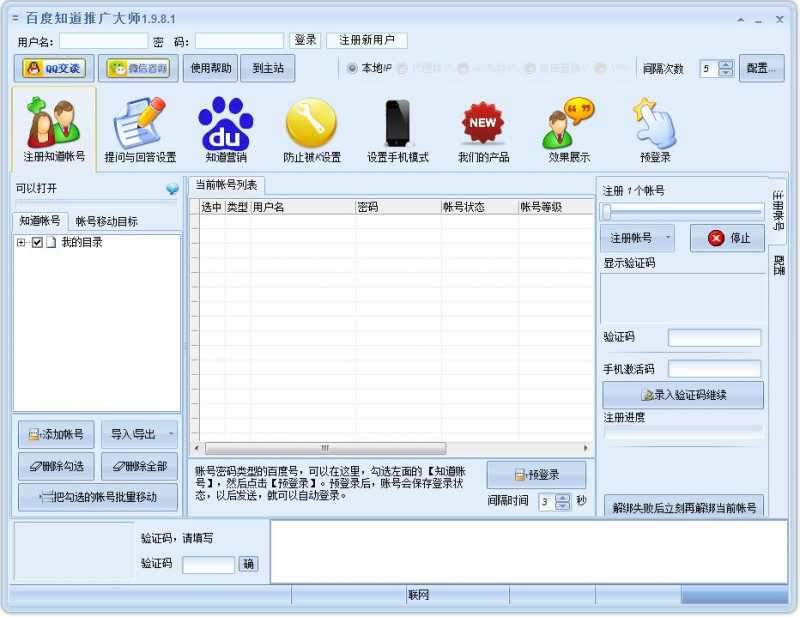The height and width of the screenshot is (617, 800).
Task: Select the 当前帐号列表 tab
Action: click(x=226, y=185)
